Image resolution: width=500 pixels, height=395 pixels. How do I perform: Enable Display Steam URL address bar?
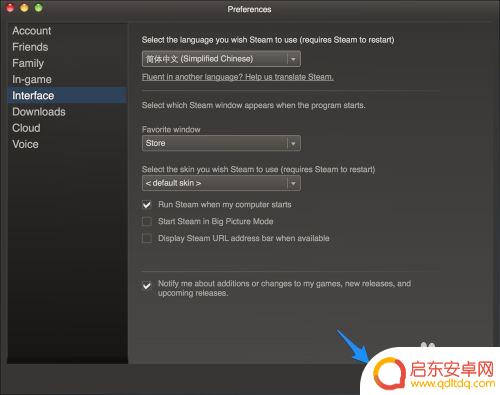pyautogui.click(x=147, y=238)
